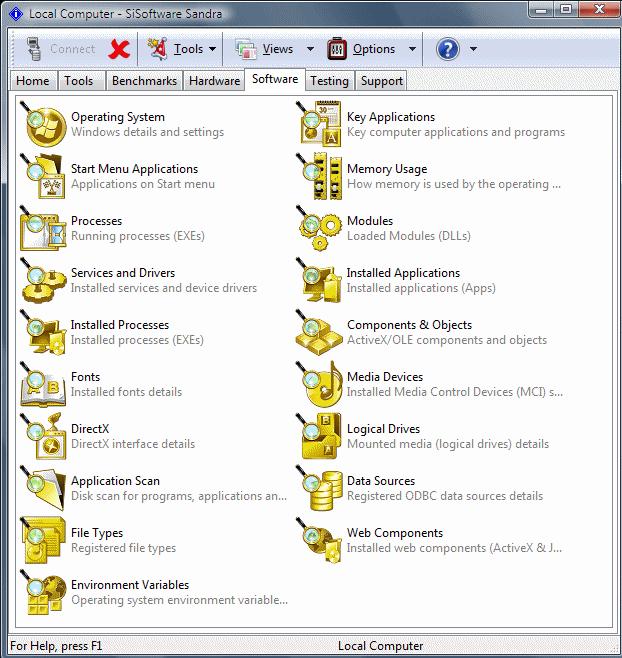
Task: Click 'Installed services and device drivers' text
Action: pyautogui.click(x=164, y=288)
